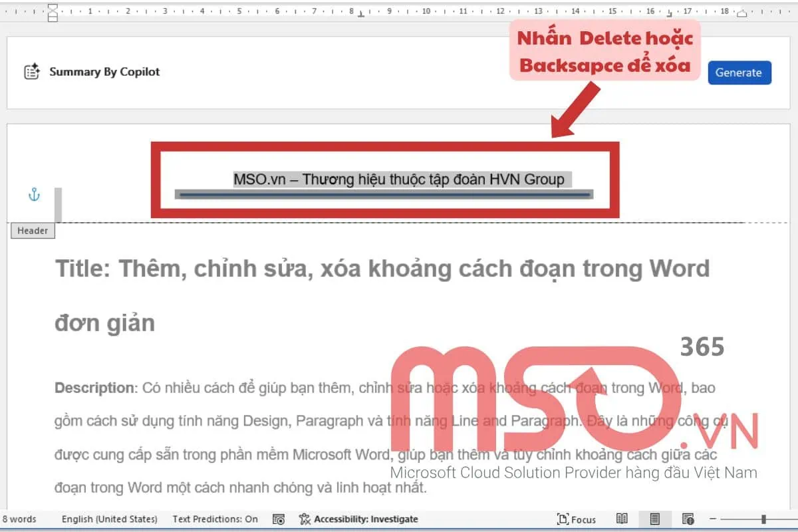Switch to Web Layout view

tap(688, 519)
